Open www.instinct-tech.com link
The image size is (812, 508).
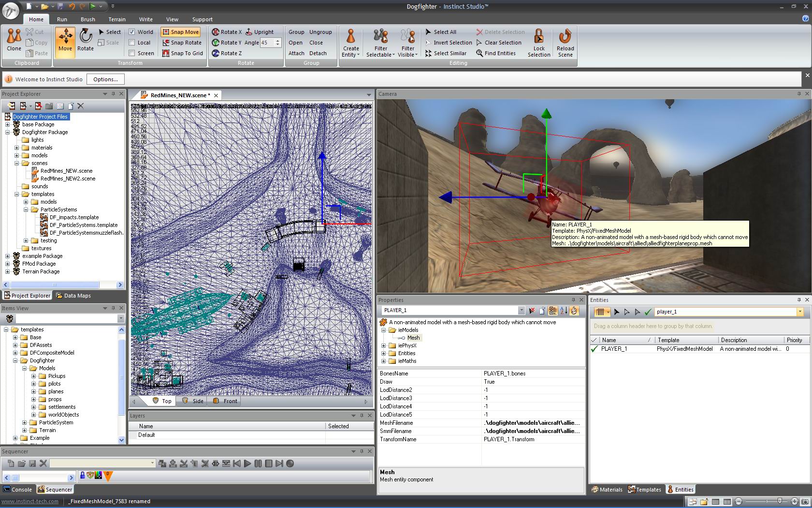pos(30,501)
